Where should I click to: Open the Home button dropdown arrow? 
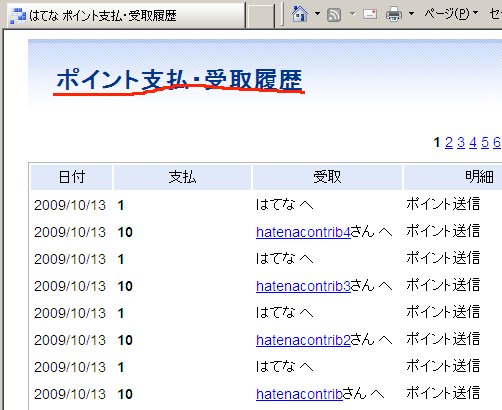(317, 14)
